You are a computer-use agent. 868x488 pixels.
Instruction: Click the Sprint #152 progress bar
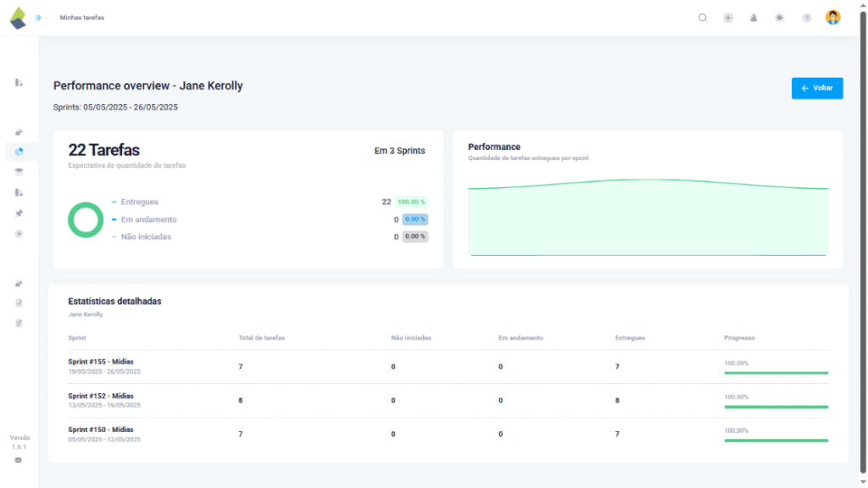(776, 408)
